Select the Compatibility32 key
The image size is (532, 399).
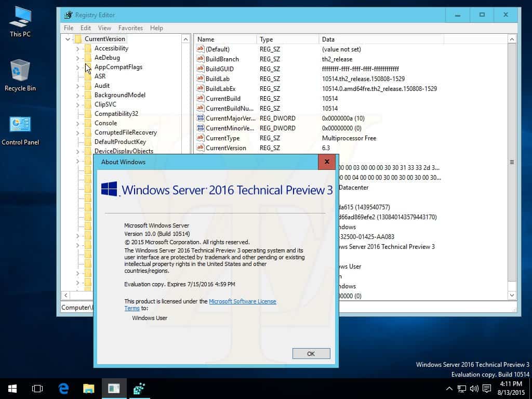click(x=116, y=114)
